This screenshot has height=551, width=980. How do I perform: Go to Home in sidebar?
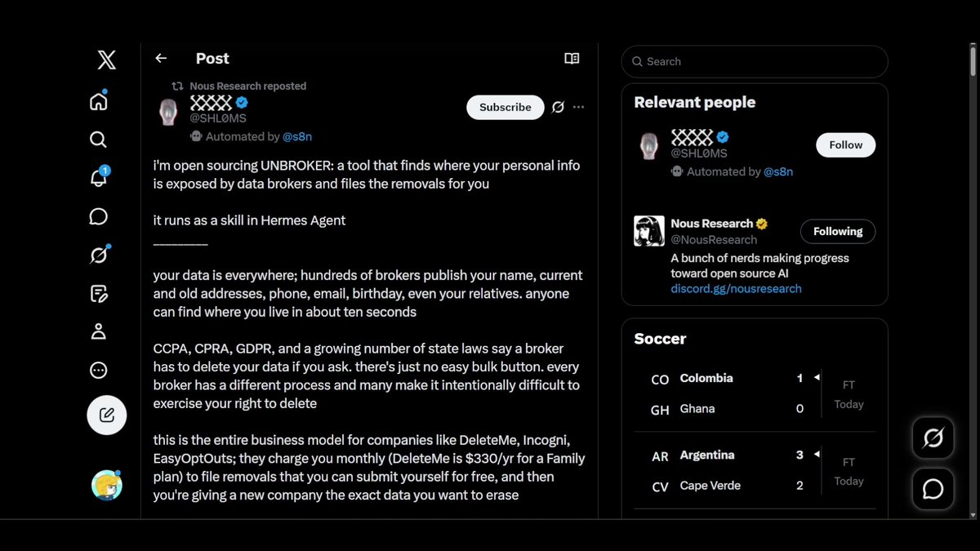click(x=98, y=101)
